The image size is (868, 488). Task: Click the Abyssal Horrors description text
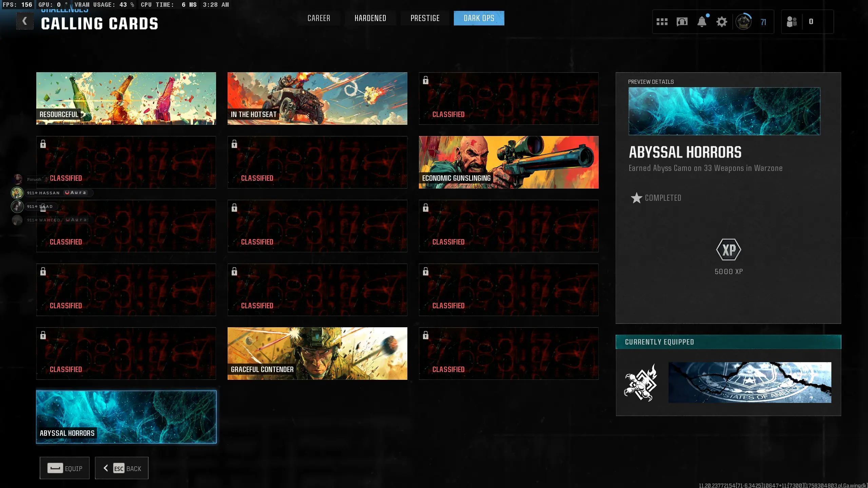(705, 168)
